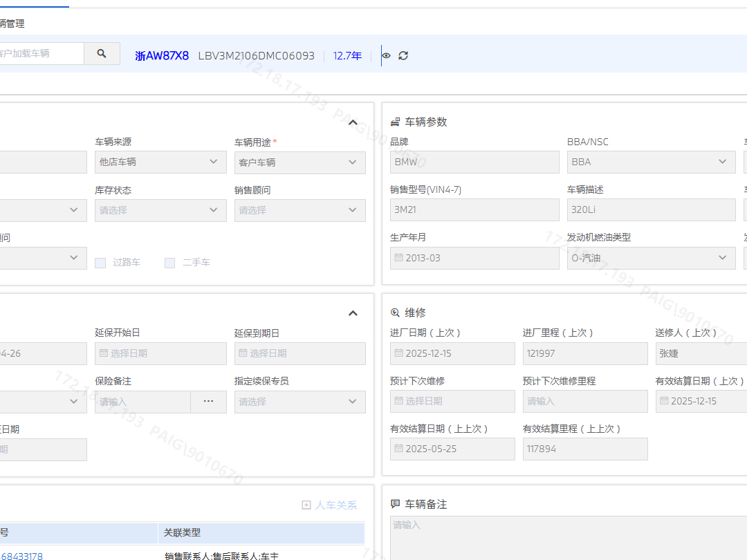Click the search magnifier button
Image resolution: width=747 pixels, height=560 pixels.
coord(102,54)
